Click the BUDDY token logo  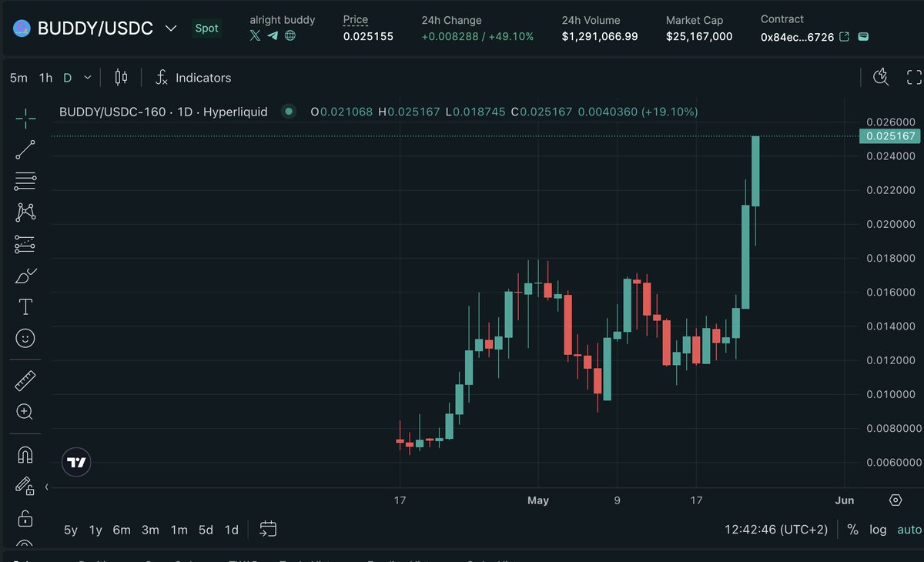pyautogui.click(x=21, y=28)
